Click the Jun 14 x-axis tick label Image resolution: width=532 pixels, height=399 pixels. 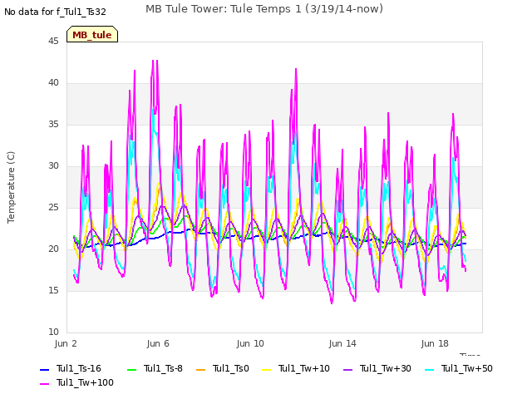(x=342, y=343)
